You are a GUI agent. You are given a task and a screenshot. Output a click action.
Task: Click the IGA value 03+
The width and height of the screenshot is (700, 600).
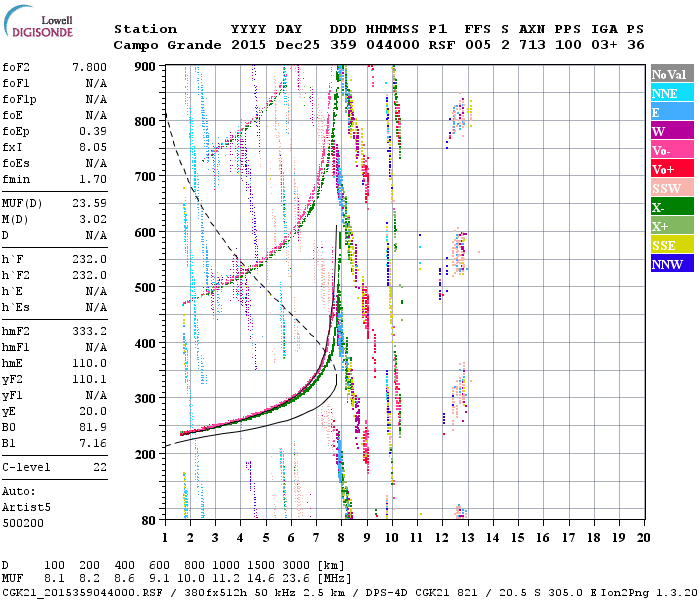tap(604, 45)
